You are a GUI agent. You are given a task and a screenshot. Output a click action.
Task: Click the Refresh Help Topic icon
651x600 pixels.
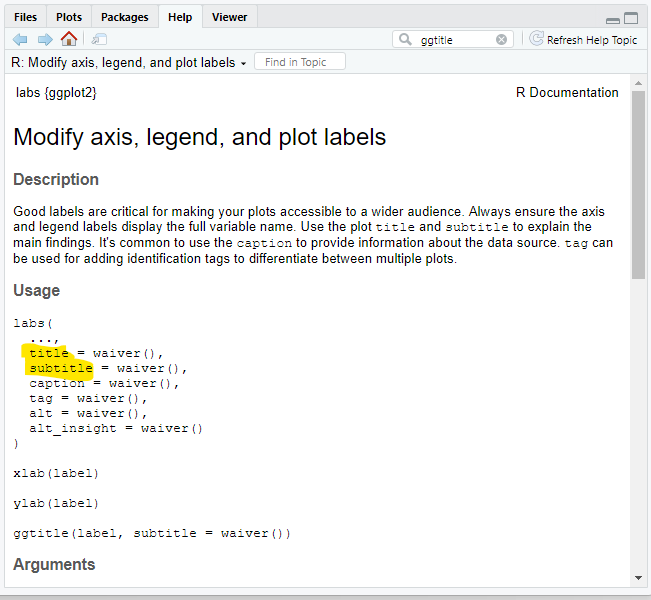click(x=536, y=39)
